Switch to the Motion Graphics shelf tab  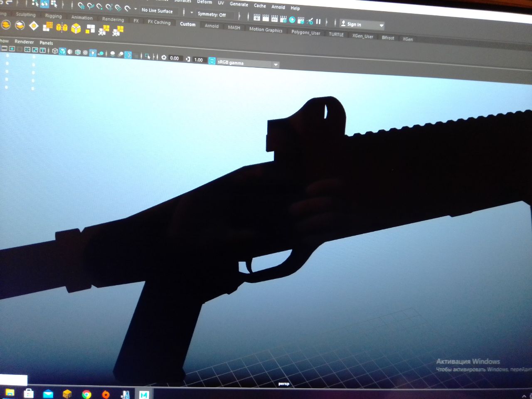(266, 30)
